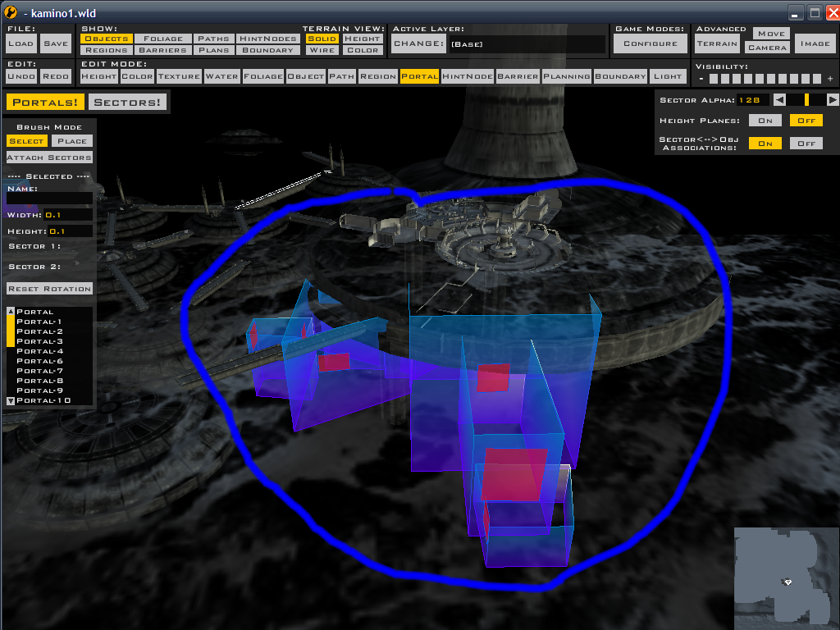The width and height of the screenshot is (840, 630).
Task: Set terrain view to Color
Action: [363, 50]
